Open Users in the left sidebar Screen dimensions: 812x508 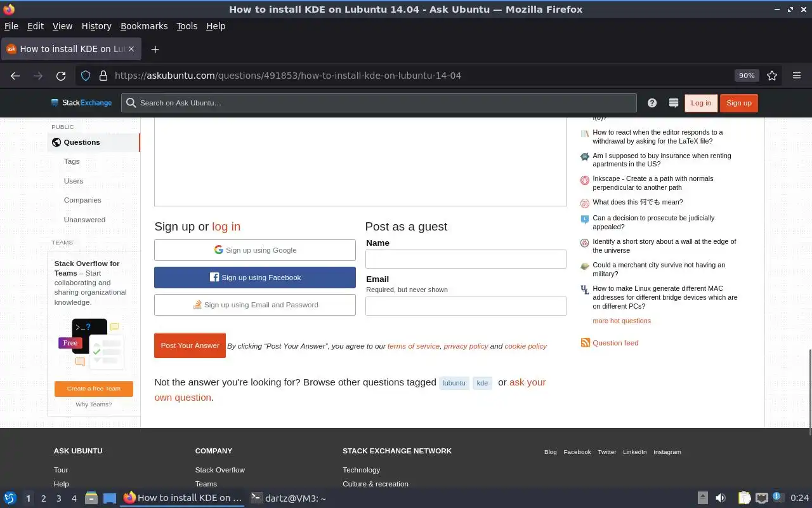[x=74, y=181]
